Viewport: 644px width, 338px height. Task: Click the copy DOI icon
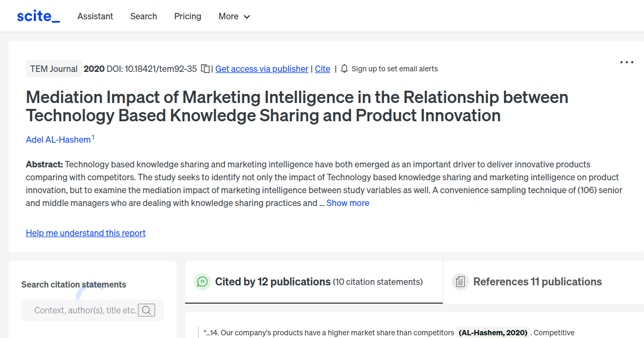[205, 69]
